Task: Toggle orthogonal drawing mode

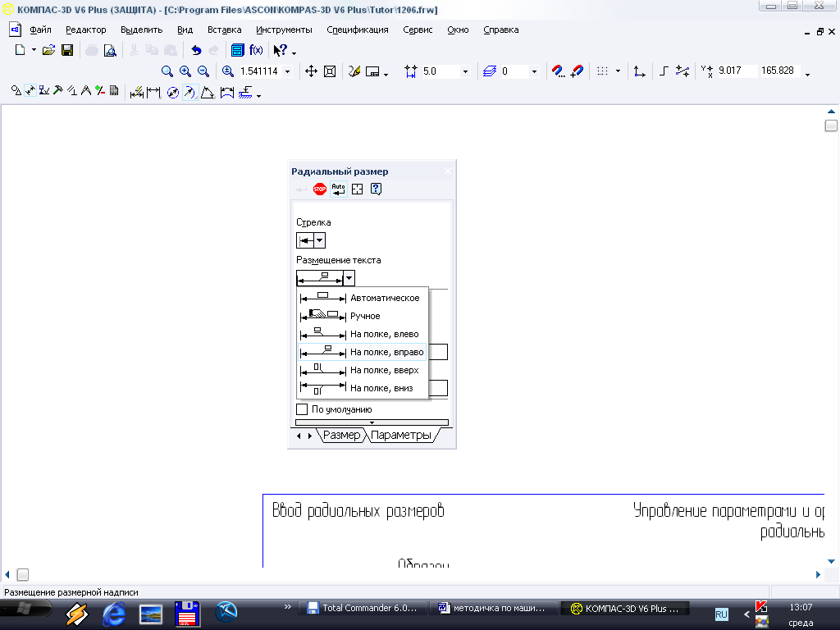Action: 664,71
